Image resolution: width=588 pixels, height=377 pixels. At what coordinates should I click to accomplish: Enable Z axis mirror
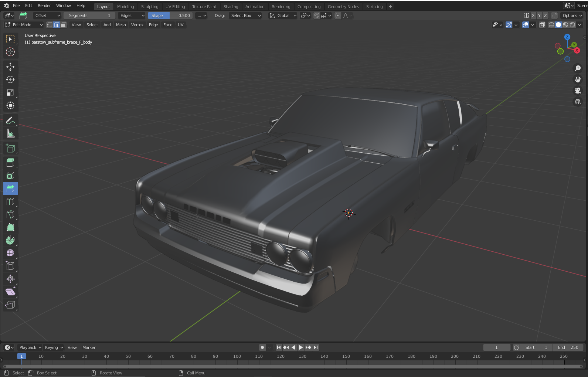(545, 16)
